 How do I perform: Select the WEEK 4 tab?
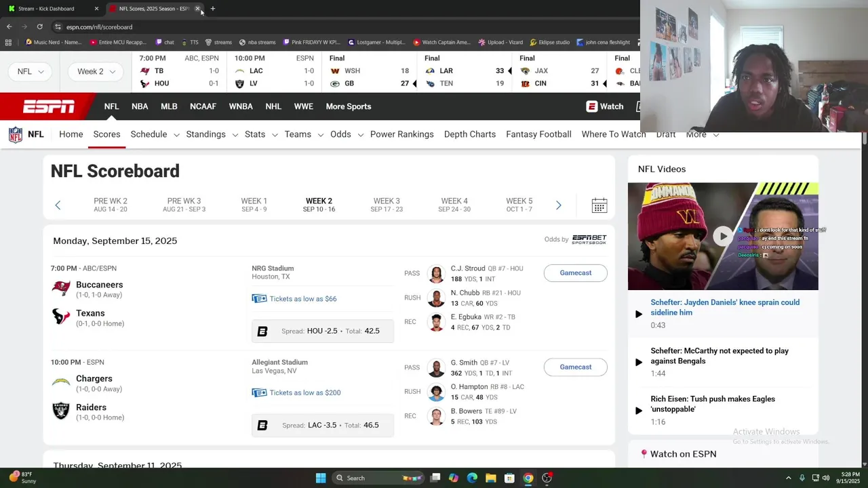[x=454, y=205]
